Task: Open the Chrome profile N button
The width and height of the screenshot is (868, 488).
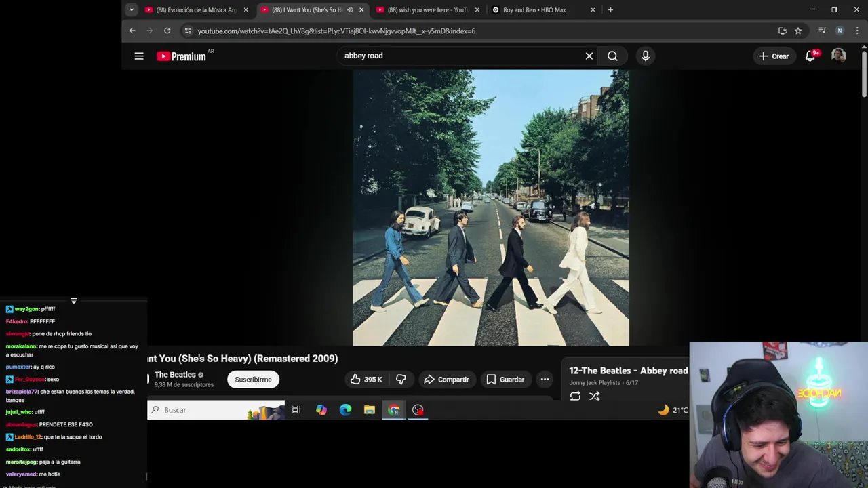Action: 840,30
